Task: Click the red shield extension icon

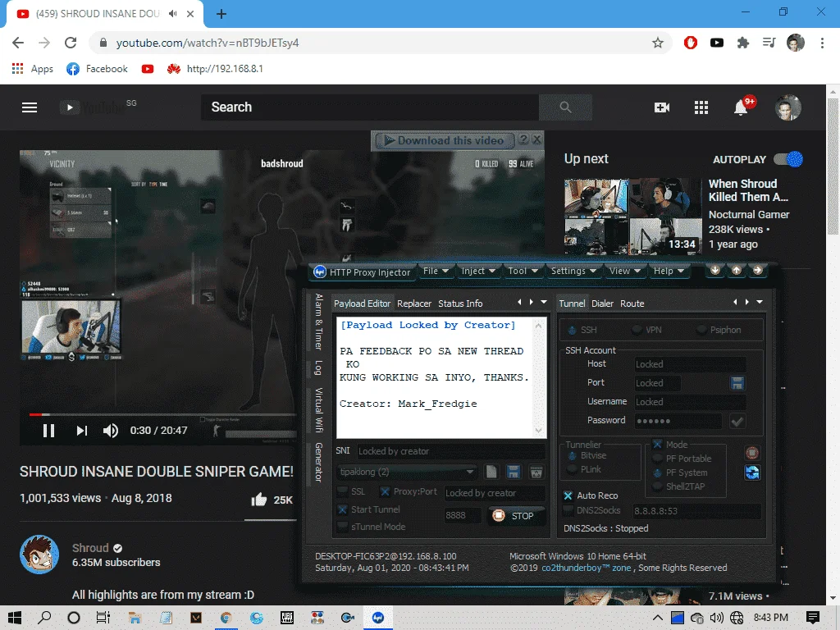Action: coord(691,43)
